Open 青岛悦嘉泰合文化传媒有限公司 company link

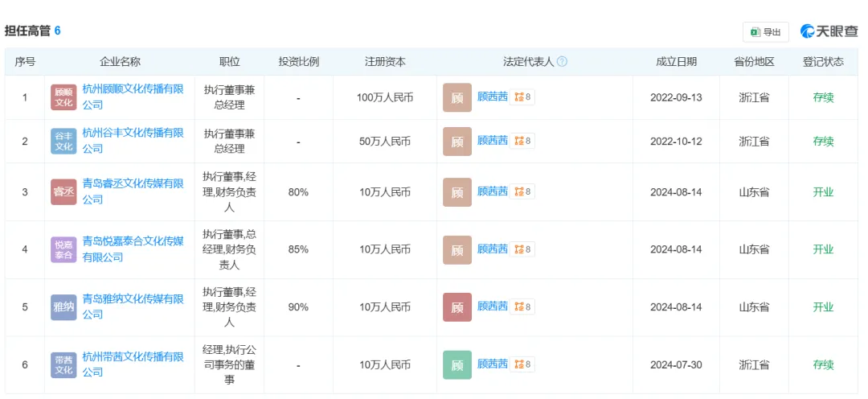[x=133, y=241]
